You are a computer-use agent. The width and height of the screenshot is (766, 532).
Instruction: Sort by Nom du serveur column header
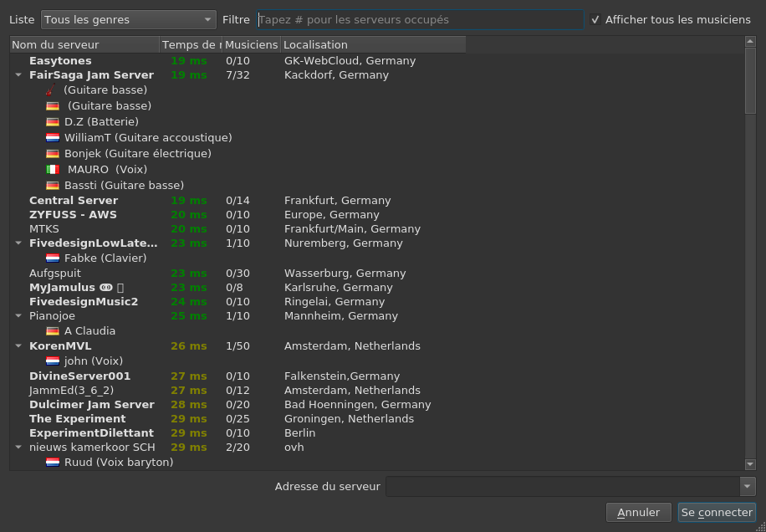[84, 45]
